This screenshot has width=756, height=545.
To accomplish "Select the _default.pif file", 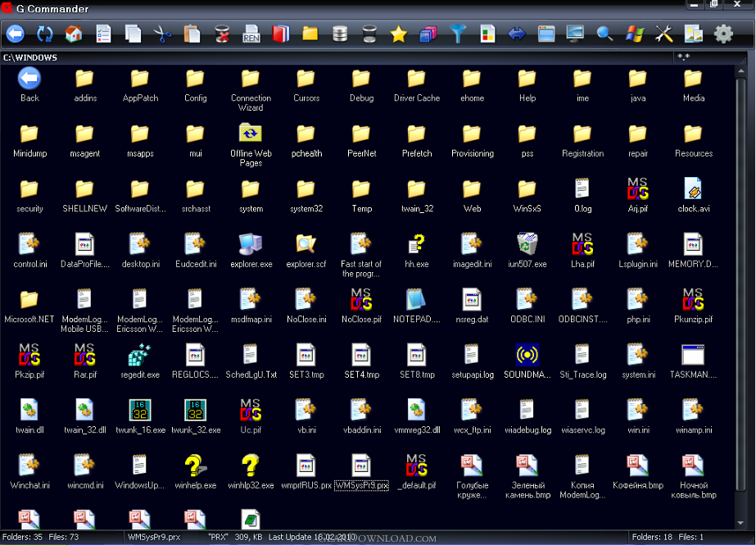I will (417, 473).
